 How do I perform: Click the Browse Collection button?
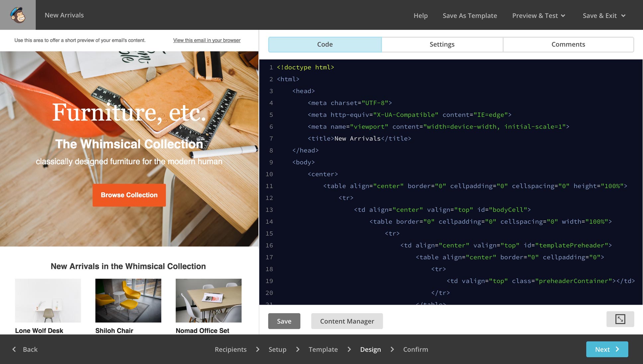(129, 195)
